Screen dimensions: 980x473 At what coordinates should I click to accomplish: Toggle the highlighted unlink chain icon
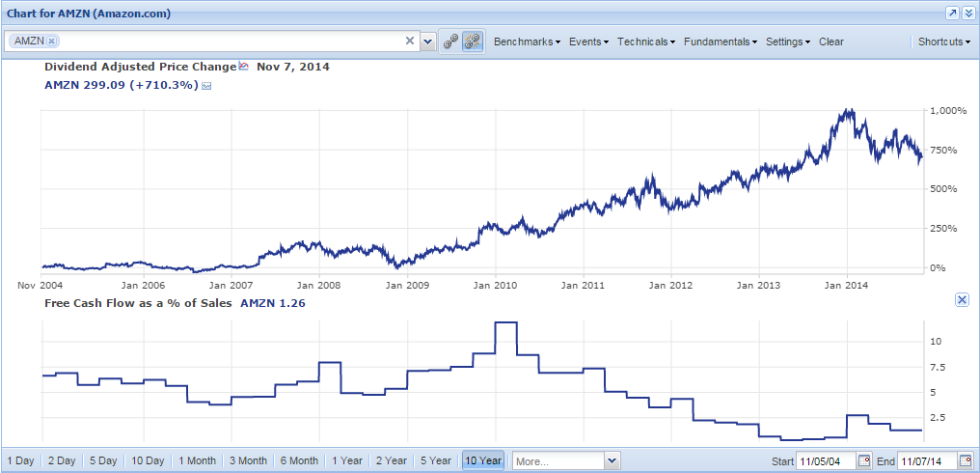474,42
